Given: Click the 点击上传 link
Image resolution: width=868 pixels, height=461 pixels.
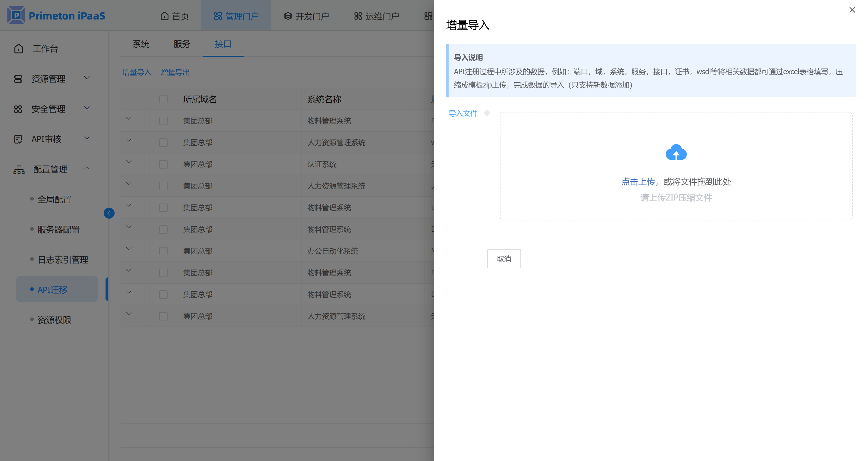Looking at the screenshot, I should (x=638, y=182).
